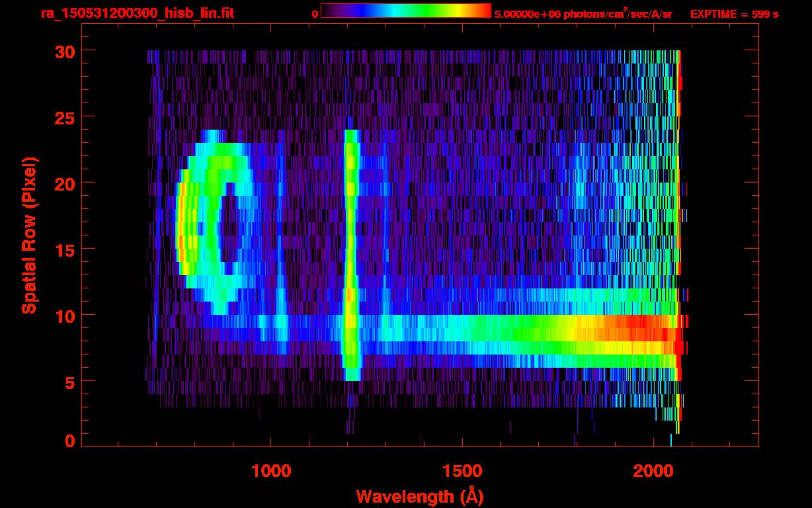Select the 5.00000e+06 photons maximum scale label
The width and height of the screenshot is (812, 508).
click(583, 14)
